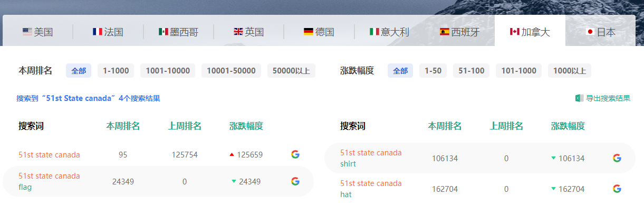The height and width of the screenshot is (204, 644).
Task: Sort left table by 本周排名 header
Action: [x=123, y=126]
